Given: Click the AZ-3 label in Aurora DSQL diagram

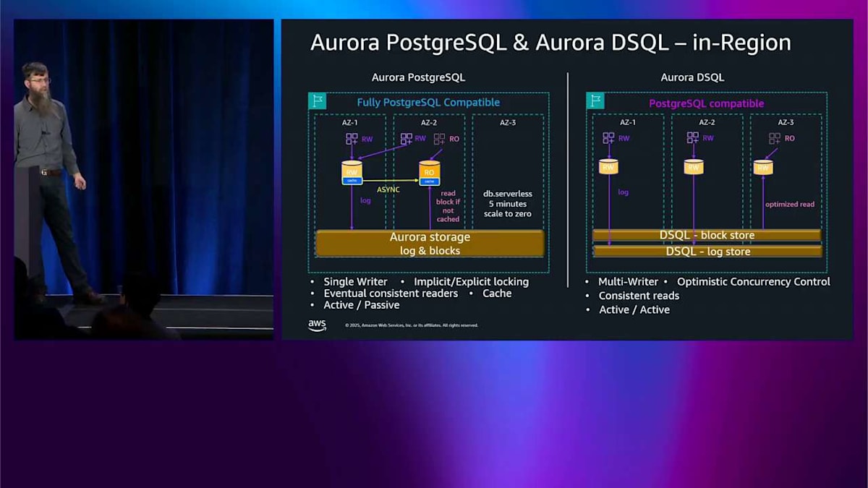Looking at the screenshot, I should tap(786, 122).
